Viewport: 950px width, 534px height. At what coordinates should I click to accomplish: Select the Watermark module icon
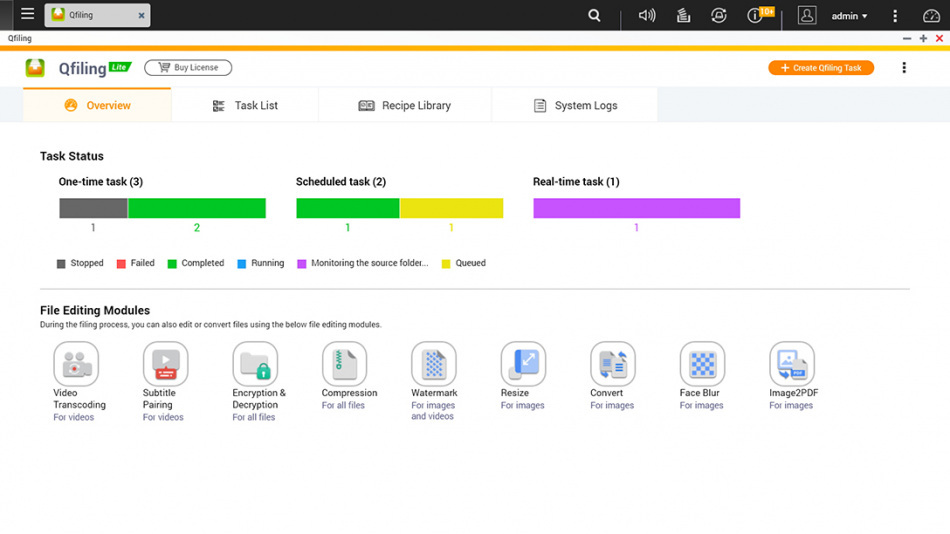pos(434,363)
